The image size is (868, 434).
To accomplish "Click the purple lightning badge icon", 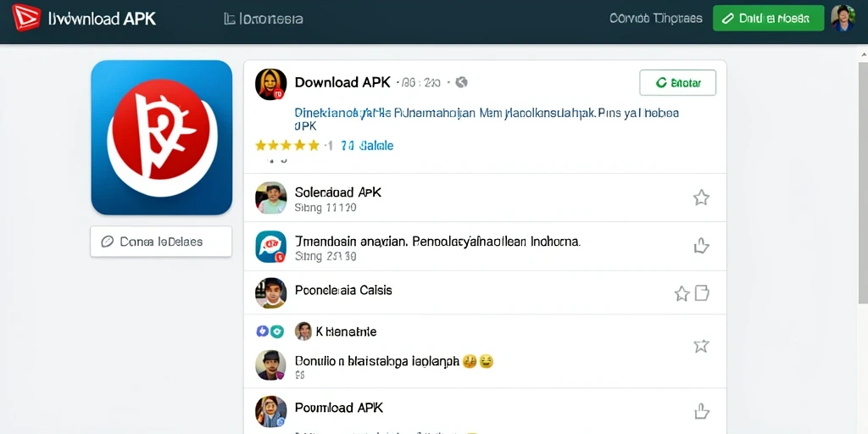I will click(263, 331).
